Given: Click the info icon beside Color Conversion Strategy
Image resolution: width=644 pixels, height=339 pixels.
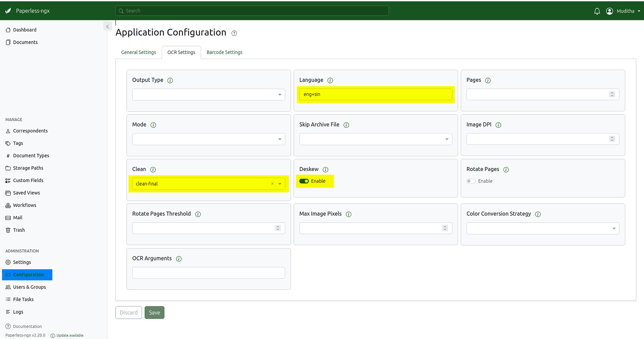Looking at the screenshot, I should point(538,214).
